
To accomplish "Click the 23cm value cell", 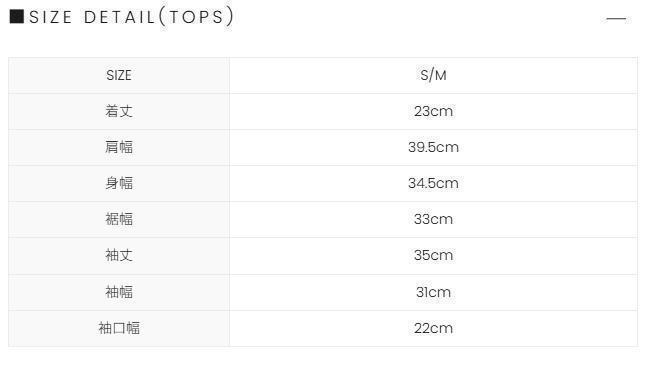I will point(433,111).
